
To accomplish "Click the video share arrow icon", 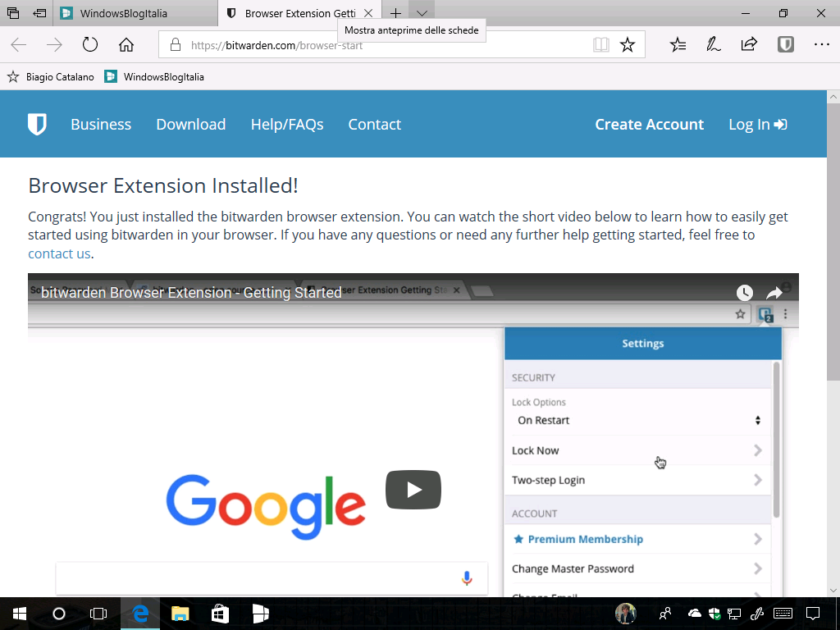I will [x=774, y=293].
